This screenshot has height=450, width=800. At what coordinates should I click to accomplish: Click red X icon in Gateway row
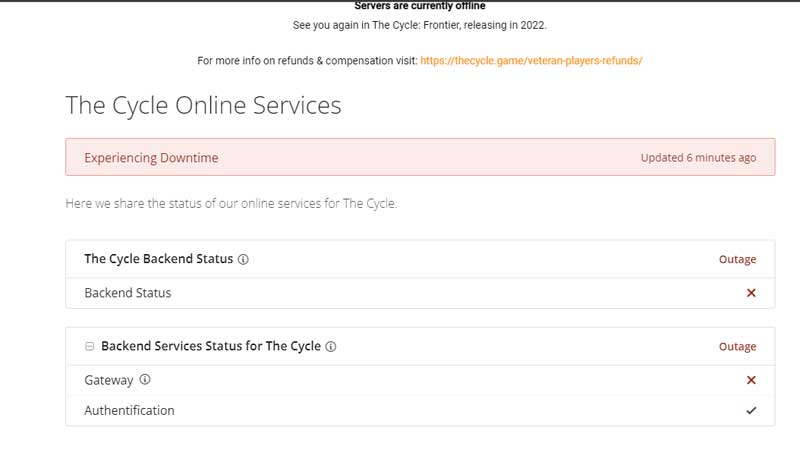(751, 380)
